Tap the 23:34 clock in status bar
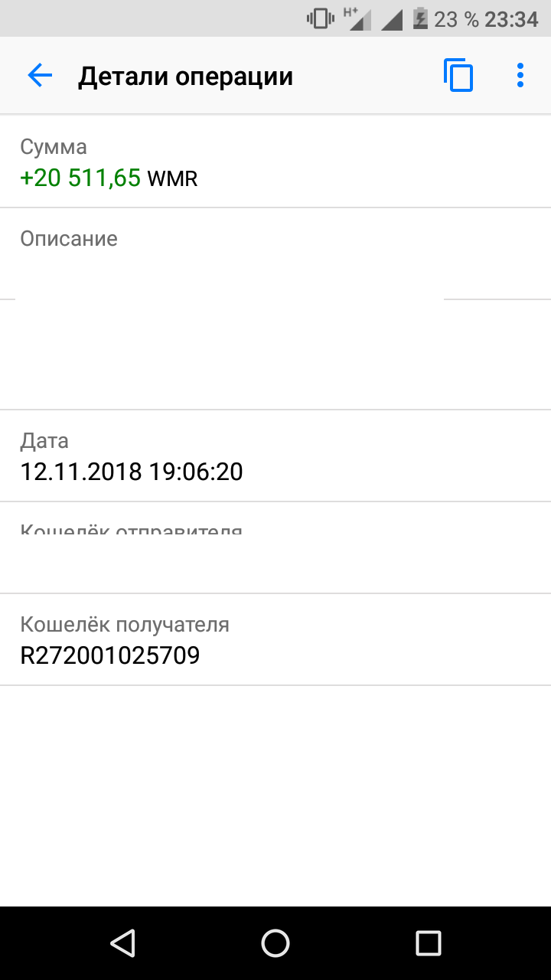Image resolution: width=551 pixels, height=980 pixels. [511, 18]
